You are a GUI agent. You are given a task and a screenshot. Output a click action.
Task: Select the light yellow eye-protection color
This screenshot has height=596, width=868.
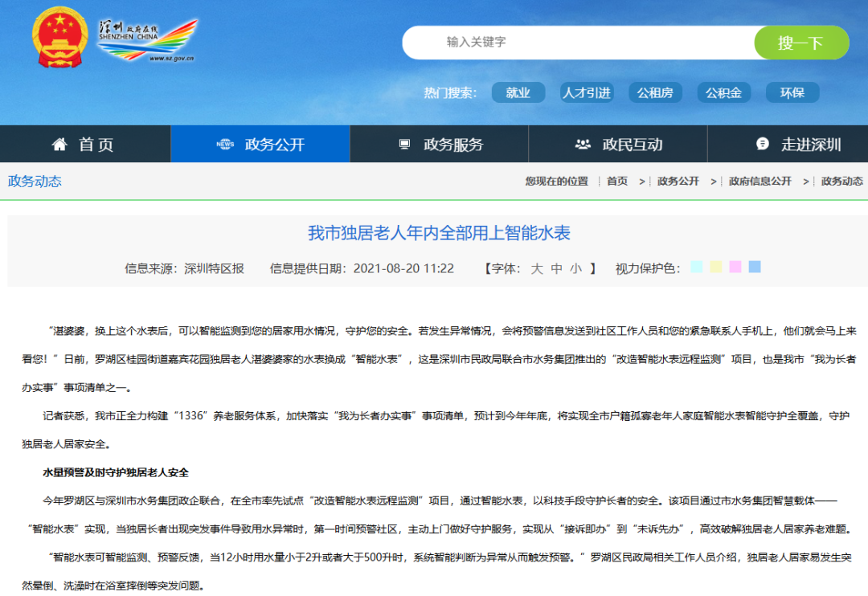click(716, 267)
